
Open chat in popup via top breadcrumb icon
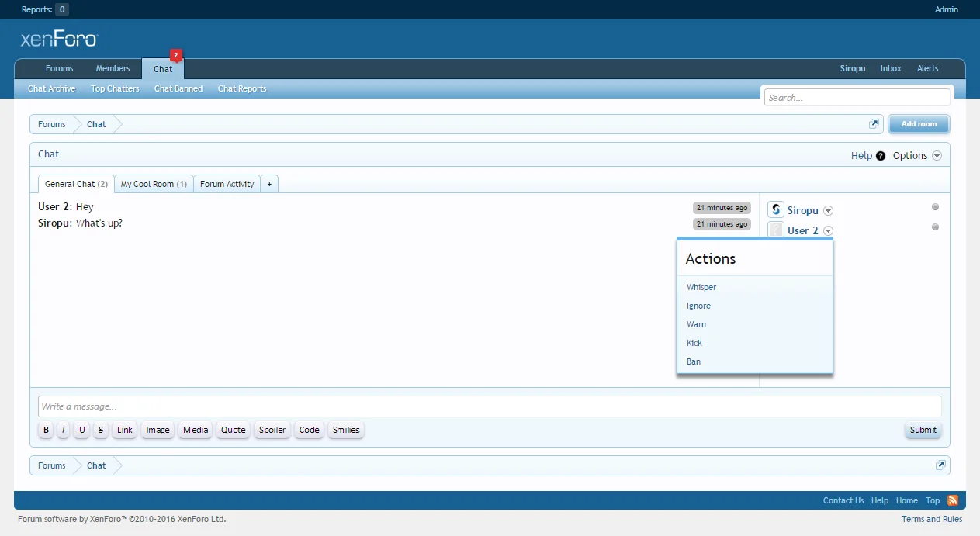click(874, 124)
